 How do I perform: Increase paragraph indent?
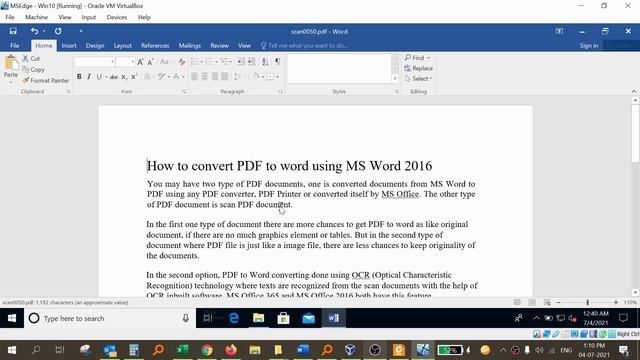251,62
